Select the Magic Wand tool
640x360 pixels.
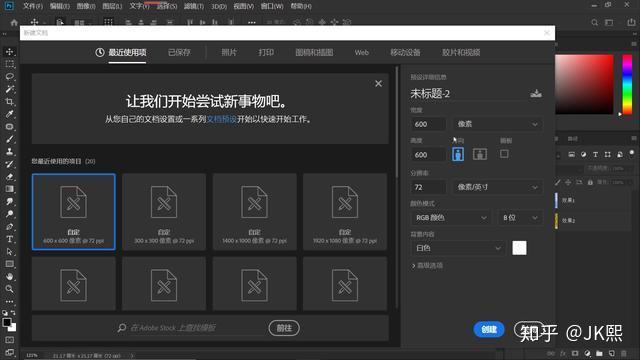tap(9, 89)
